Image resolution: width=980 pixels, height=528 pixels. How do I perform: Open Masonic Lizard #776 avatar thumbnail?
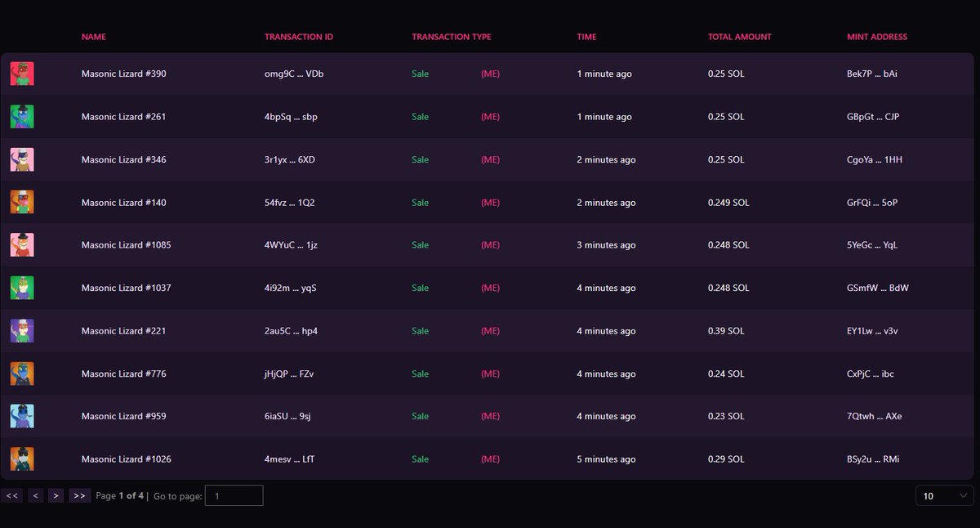[22, 374]
